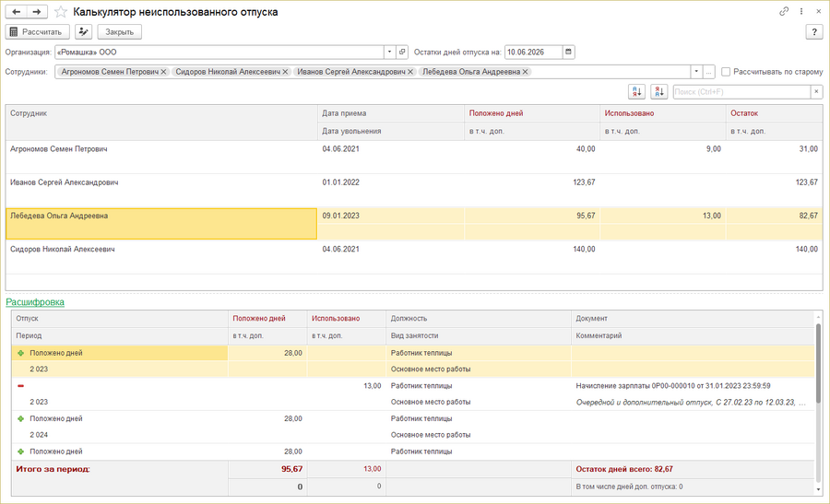Open help with the question mark button
Viewport: 830px width, 504px height.
coord(814,32)
